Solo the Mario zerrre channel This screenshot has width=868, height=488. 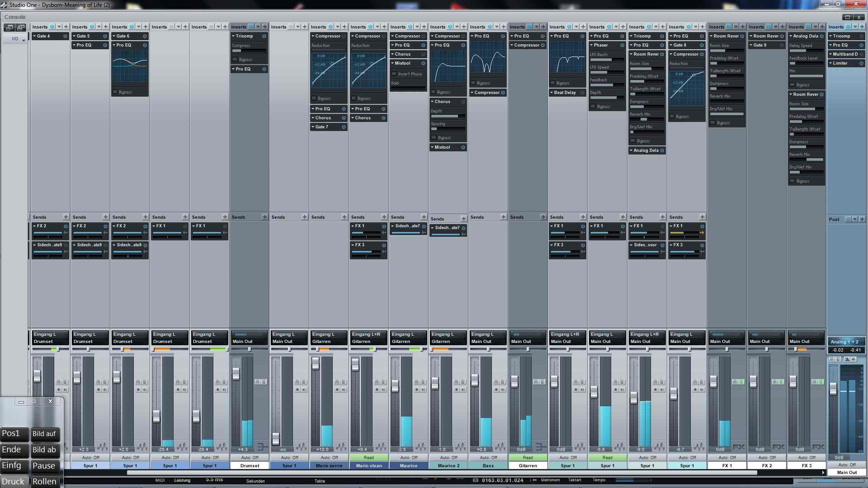(344, 382)
